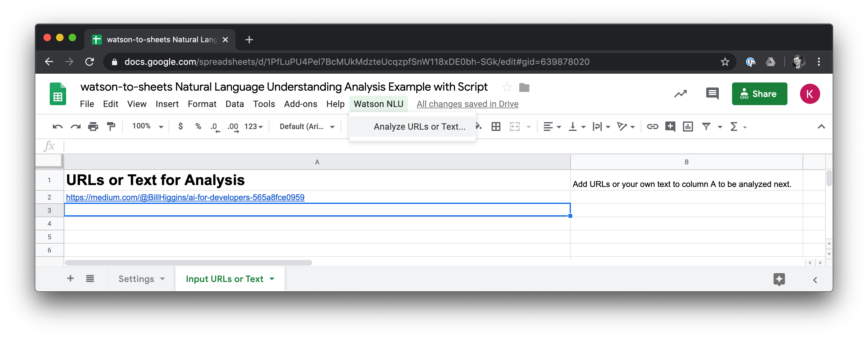This screenshot has height=338, width=868.
Task: Click the Create a filter icon
Action: coord(706,127)
